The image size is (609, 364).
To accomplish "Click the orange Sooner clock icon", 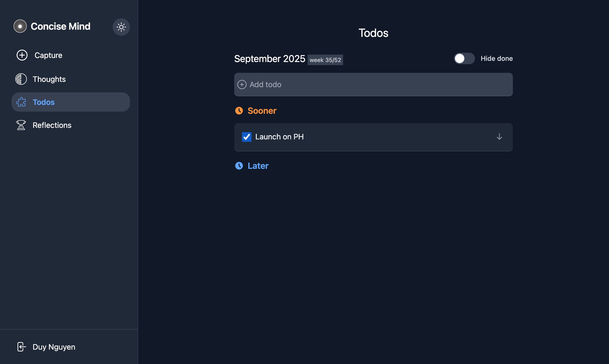I will [239, 111].
